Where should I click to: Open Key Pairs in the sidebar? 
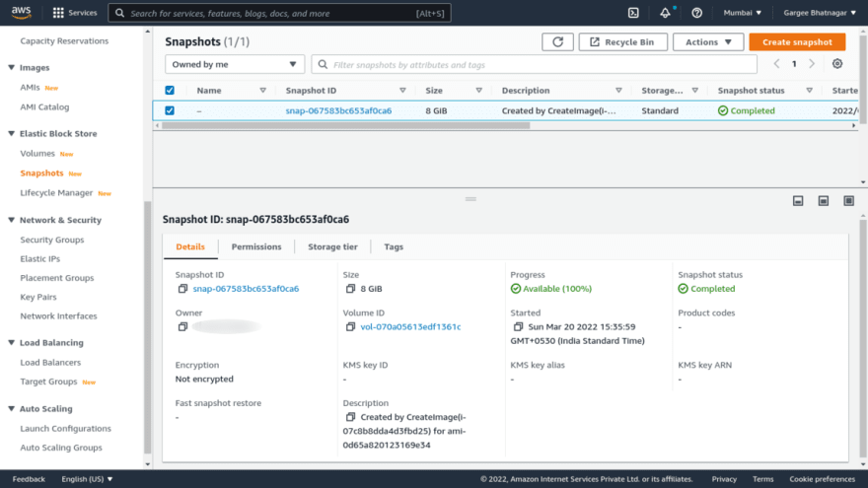[x=38, y=297]
